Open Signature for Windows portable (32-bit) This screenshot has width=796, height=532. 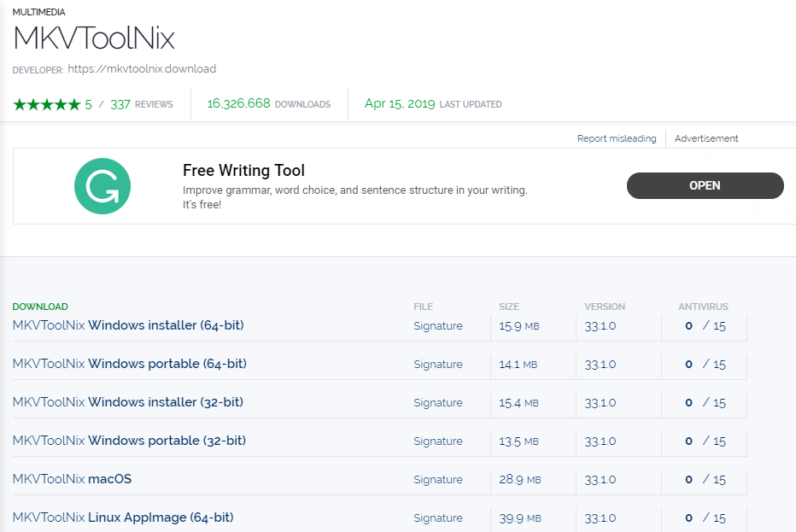pyautogui.click(x=438, y=441)
